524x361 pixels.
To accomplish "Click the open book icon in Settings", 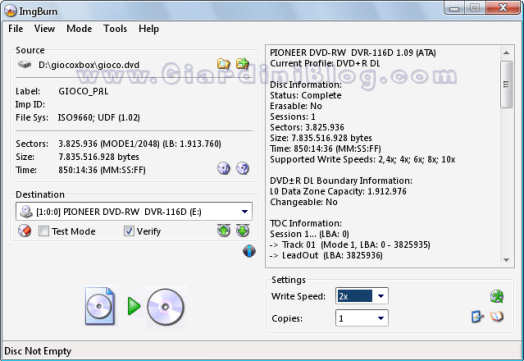I will point(497,316).
